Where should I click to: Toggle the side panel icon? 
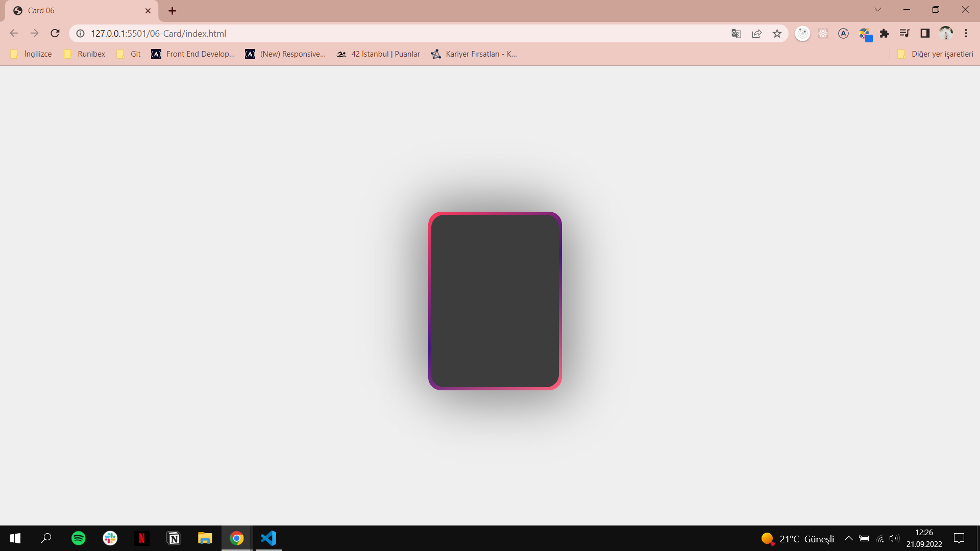pos(925,33)
